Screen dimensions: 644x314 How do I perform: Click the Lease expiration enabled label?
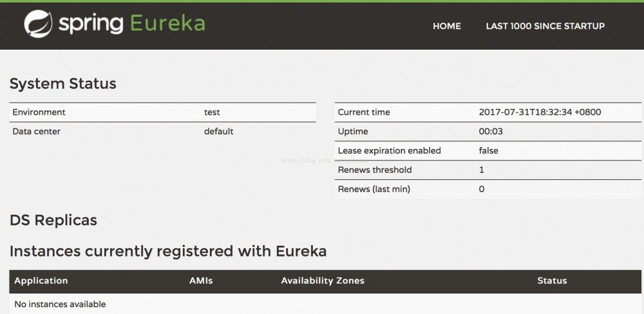pyautogui.click(x=389, y=151)
